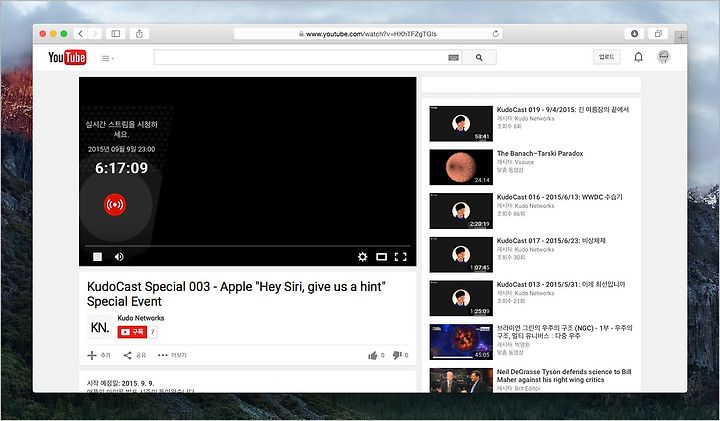Open the account avatar menu

click(x=664, y=56)
